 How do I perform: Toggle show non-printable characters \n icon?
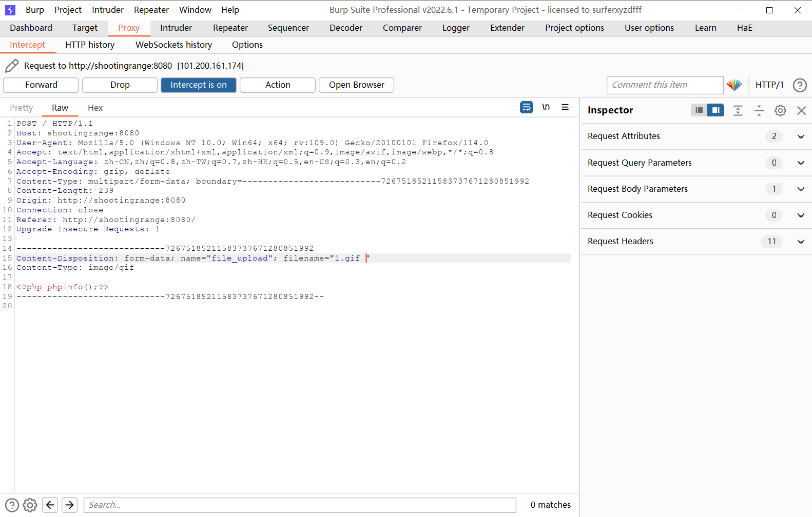click(x=546, y=107)
